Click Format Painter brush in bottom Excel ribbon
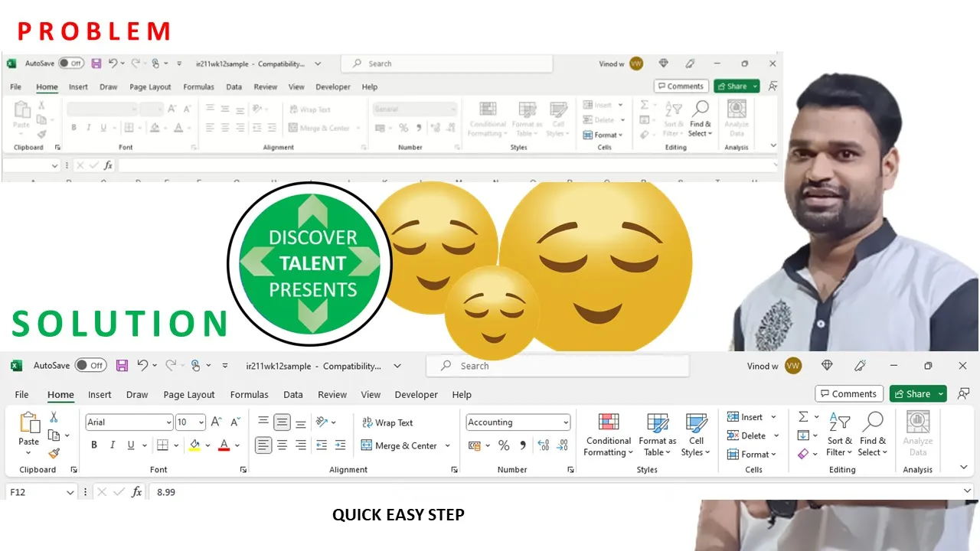 (x=54, y=453)
